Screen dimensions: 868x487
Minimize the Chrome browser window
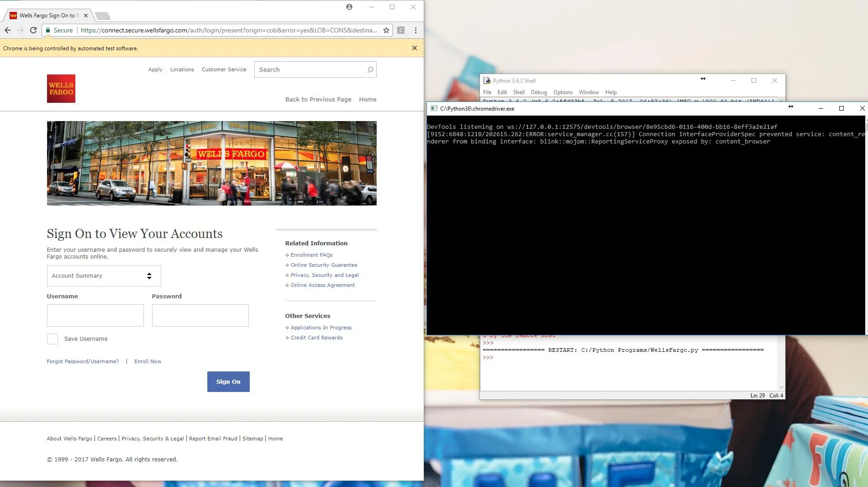[372, 7]
